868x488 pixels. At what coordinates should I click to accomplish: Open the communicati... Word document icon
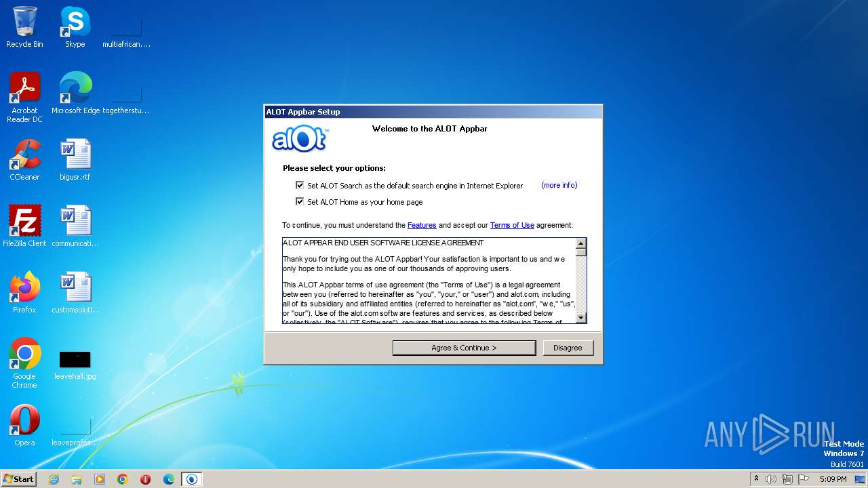pos(75,226)
